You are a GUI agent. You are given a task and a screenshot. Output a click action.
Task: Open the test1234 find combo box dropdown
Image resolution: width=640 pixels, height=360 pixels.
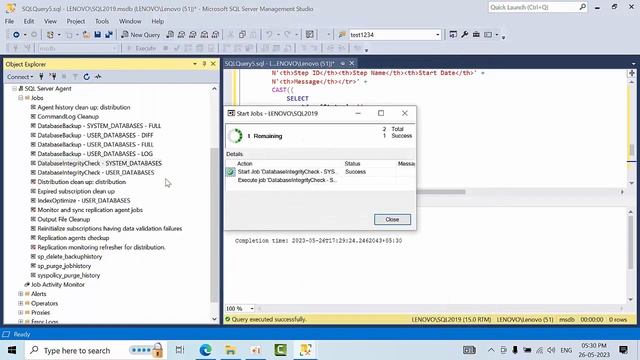(438, 35)
